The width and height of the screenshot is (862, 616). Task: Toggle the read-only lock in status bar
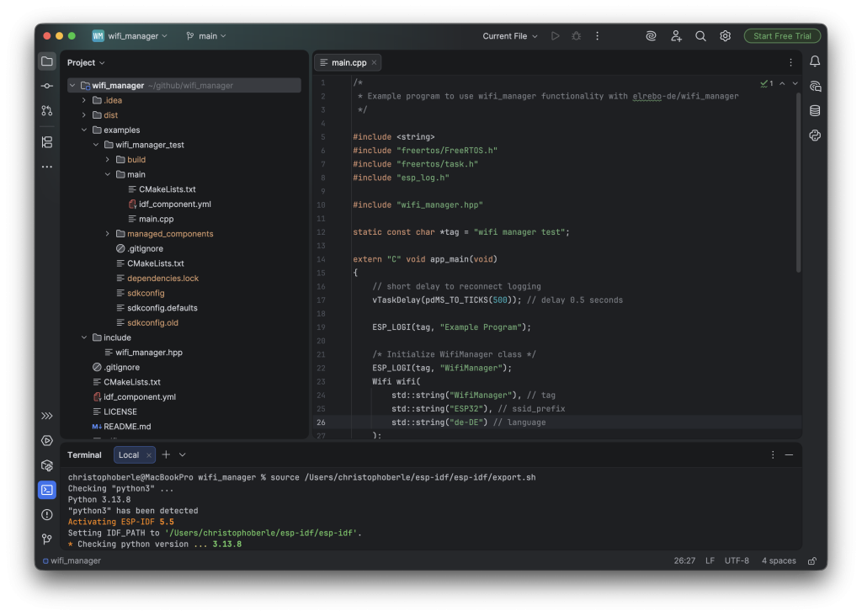[x=811, y=560]
